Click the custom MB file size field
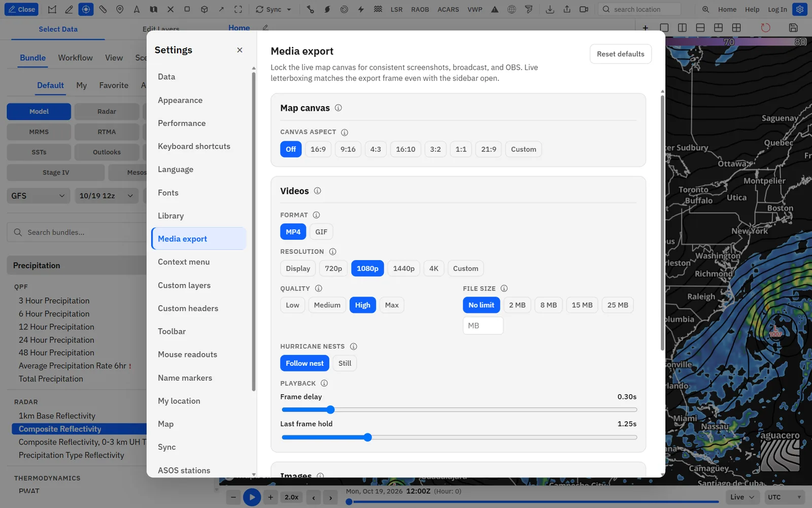 pos(483,326)
